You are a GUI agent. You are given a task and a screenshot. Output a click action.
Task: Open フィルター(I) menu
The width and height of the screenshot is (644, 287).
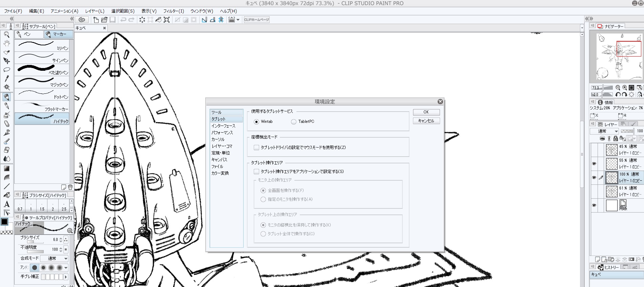[x=173, y=11]
